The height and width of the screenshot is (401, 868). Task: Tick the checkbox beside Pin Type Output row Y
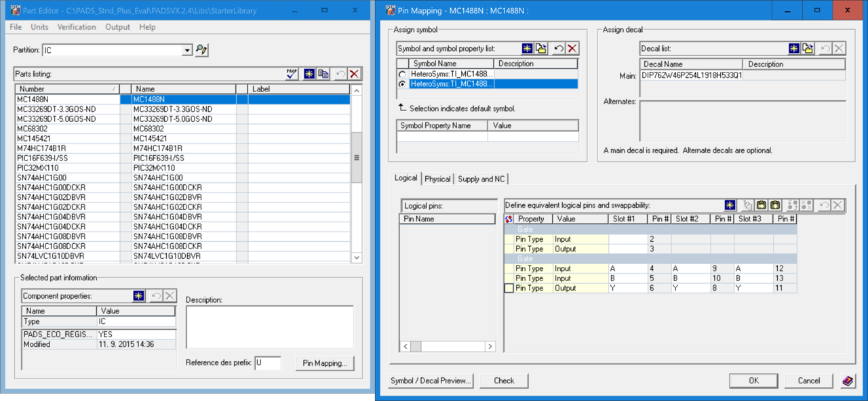[509, 289]
